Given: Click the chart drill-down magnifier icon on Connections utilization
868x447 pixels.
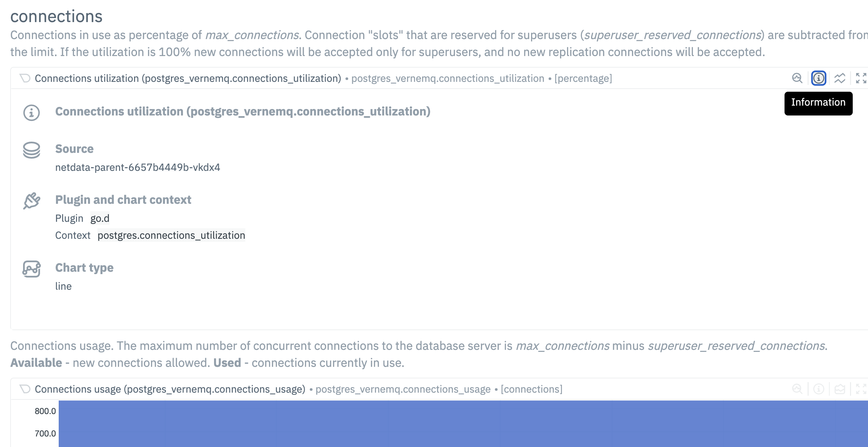Looking at the screenshot, I should [797, 78].
